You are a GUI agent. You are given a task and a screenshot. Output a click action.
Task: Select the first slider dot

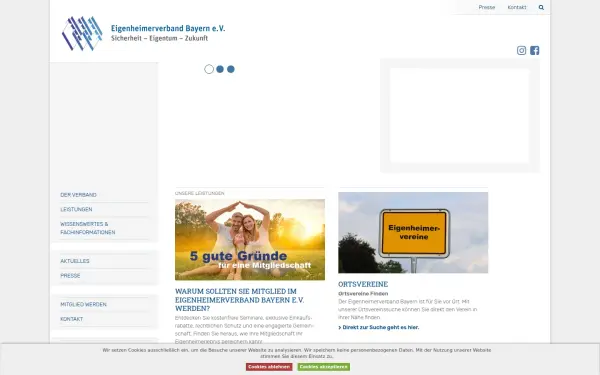point(209,69)
